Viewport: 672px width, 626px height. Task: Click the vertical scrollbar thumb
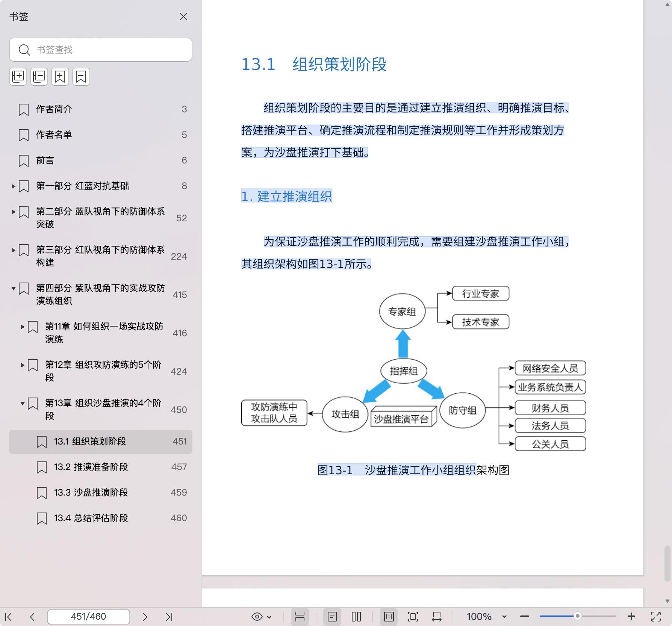click(x=667, y=563)
